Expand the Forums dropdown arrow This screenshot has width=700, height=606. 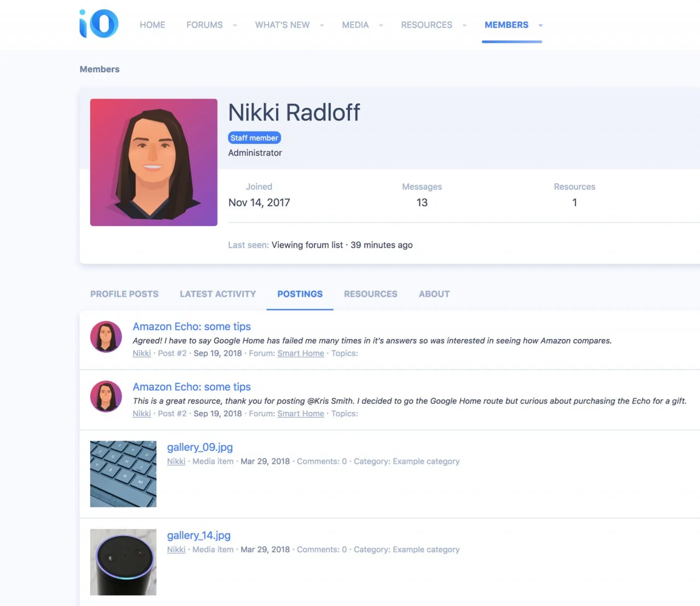coord(235,25)
